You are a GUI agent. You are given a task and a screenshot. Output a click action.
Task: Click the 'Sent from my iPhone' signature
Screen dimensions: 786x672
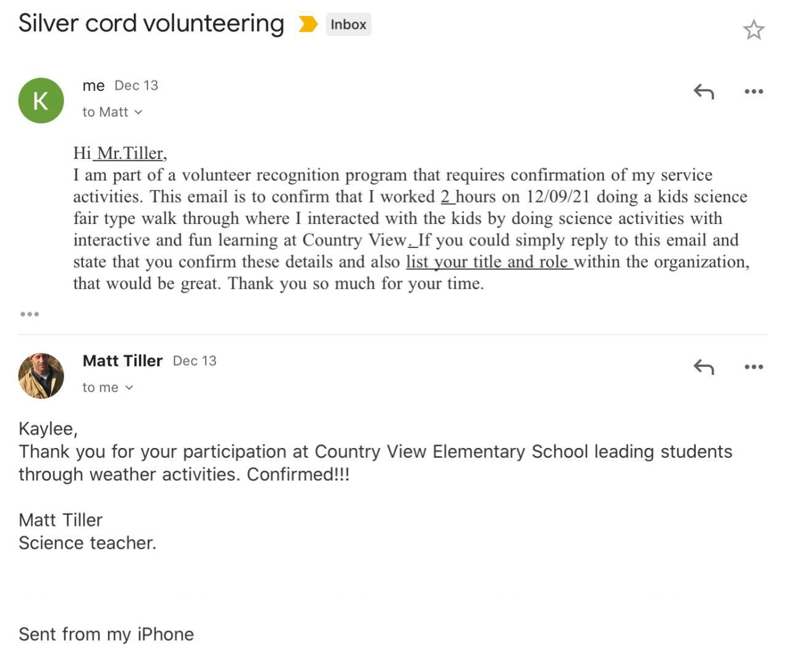[106, 634]
